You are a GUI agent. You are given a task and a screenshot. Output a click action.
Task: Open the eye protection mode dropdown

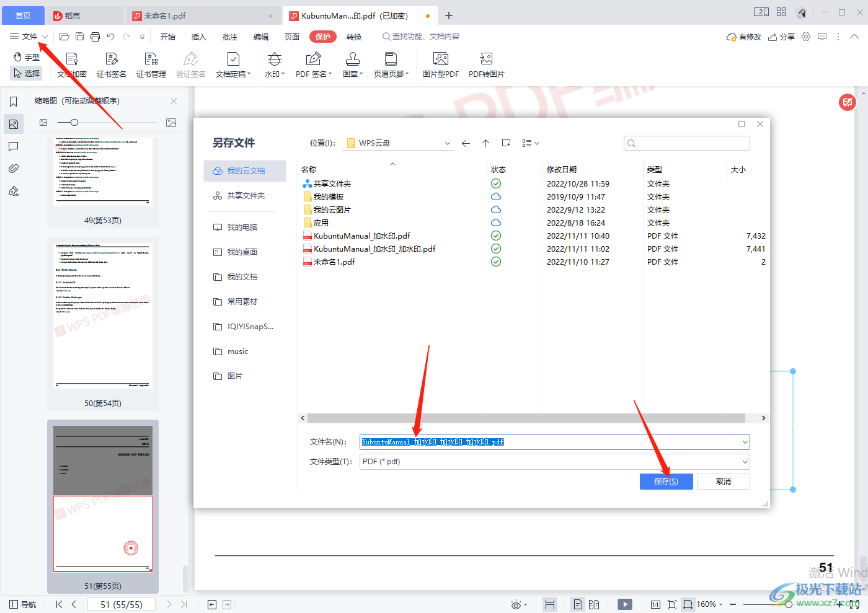(519, 604)
